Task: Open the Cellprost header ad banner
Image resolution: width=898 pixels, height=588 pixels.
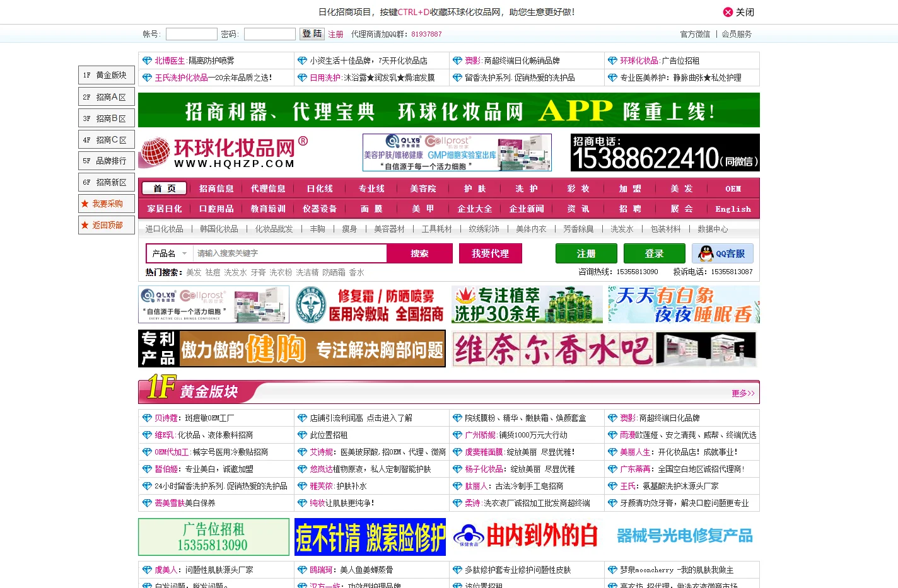Action: [x=457, y=153]
